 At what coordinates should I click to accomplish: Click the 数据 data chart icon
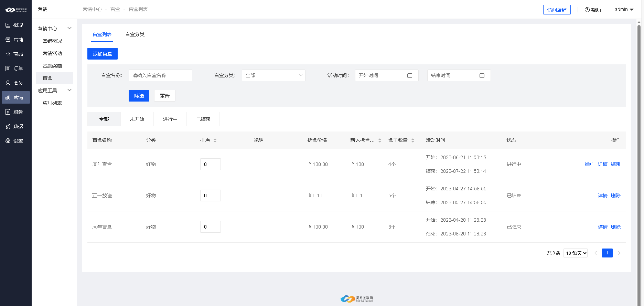point(8,126)
